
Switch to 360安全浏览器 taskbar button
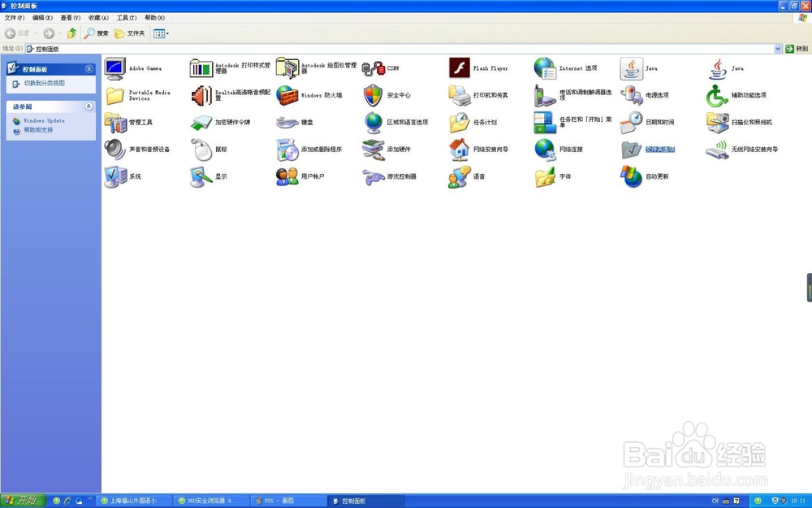pos(211,501)
